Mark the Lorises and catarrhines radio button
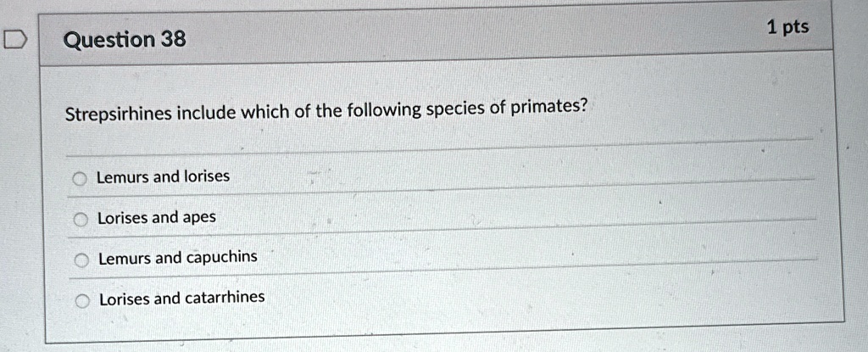The image size is (868, 352). 82,301
